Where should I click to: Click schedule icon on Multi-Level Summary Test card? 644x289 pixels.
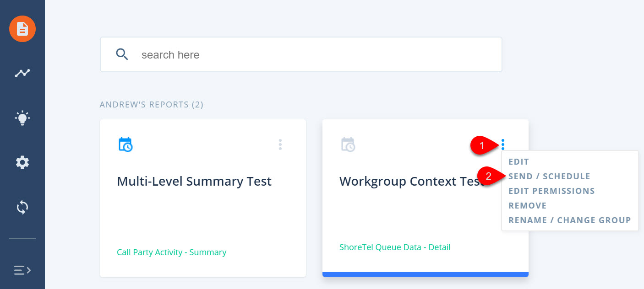(126, 144)
